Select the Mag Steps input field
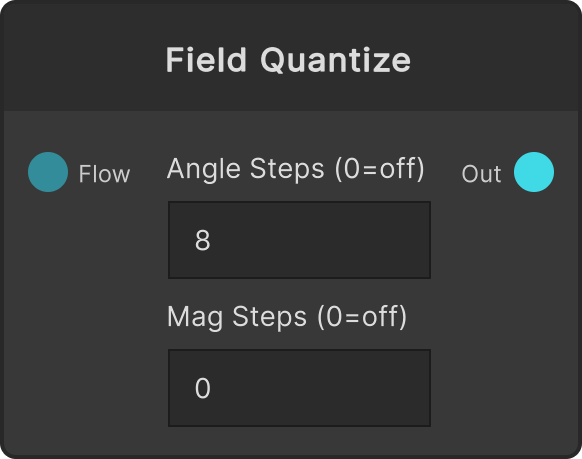The height and width of the screenshot is (459, 582). (x=299, y=388)
